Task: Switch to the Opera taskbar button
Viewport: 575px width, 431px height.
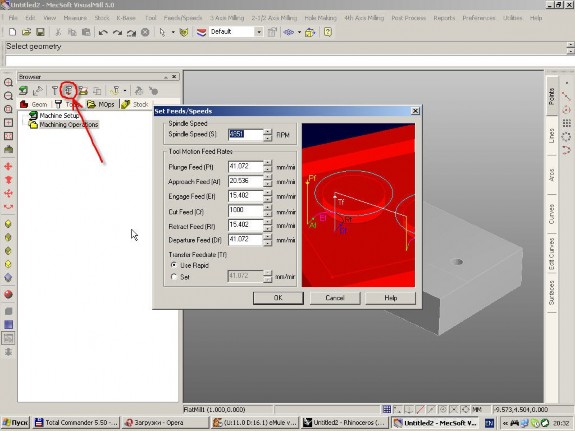Action: point(165,423)
